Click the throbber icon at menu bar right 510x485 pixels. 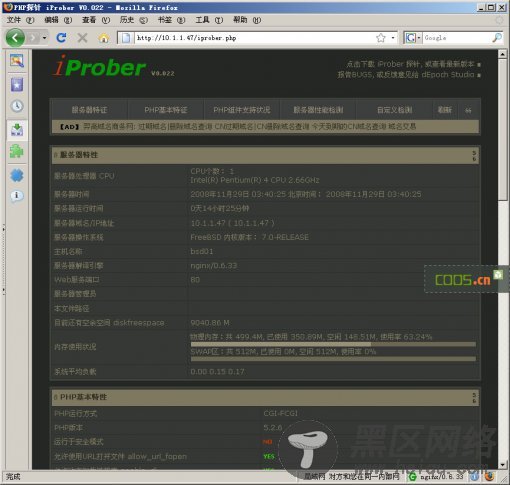(x=499, y=20)
